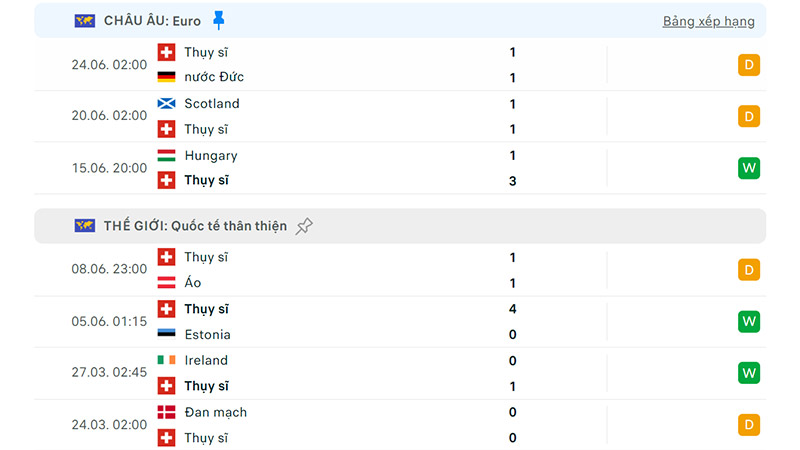The width and height of the screenshot is (800, 450).
Task: Click the Austria flag next to Áo
Action: pos(166,282)
